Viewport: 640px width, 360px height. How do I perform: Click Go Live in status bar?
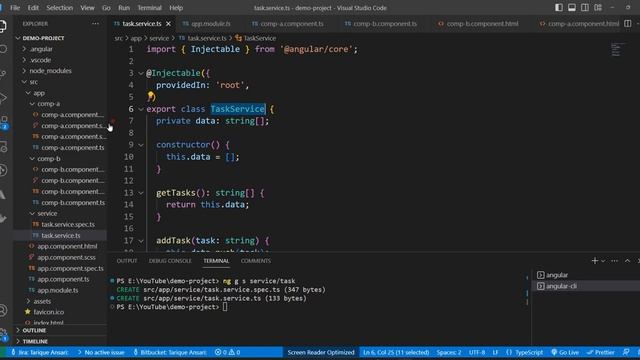click(x=565, y=352)
